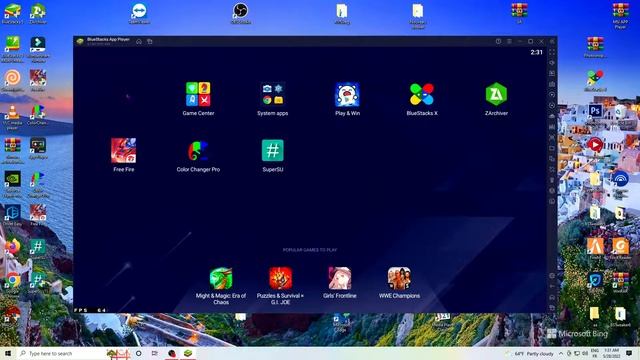
Task: Open BlueStacks settings gear in sidebar
Action: 552,276
